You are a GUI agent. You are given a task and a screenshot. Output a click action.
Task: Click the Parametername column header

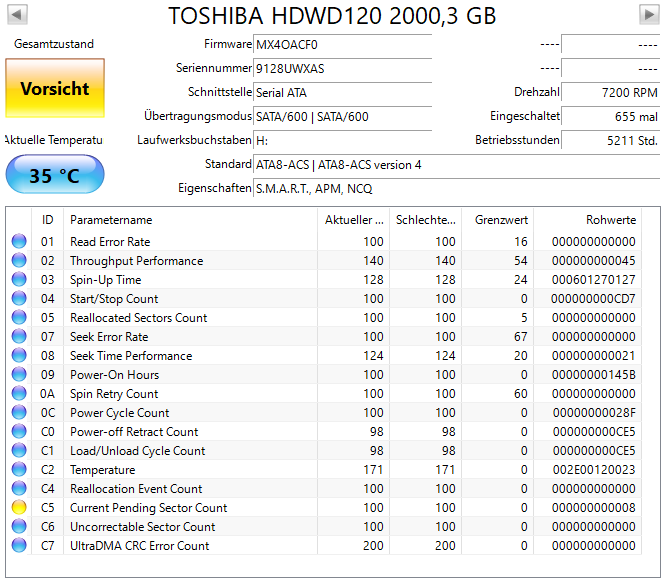click(x=190, y=220)
